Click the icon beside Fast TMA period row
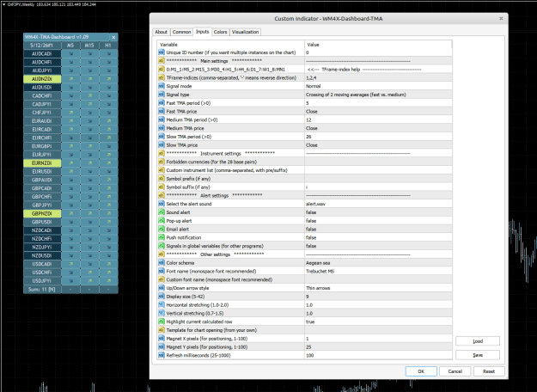Viewport: 537px width, 392px height. coord(162,103)
